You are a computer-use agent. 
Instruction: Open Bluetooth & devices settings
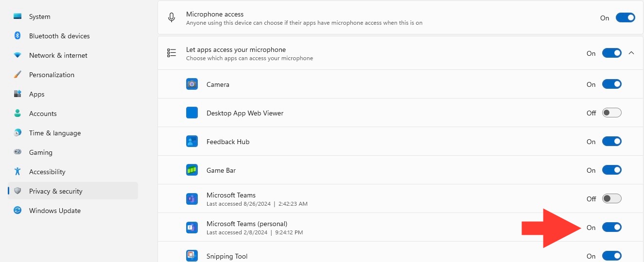[73, 36]
